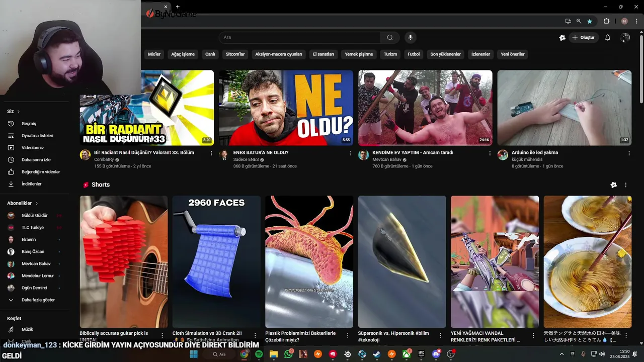
Task: Open options for Plastik Problemimizi short
Action: [x=348, y=335]
